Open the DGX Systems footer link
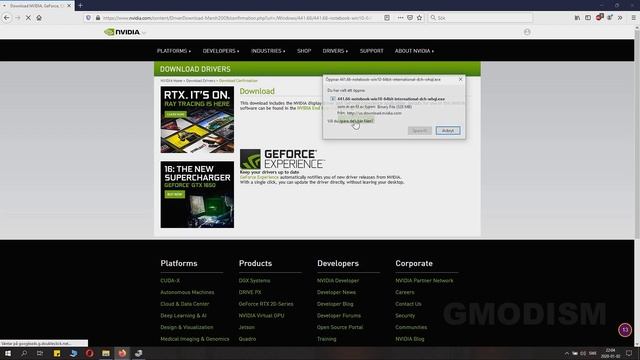Viewport: 640px width, 360px height. 254,281
